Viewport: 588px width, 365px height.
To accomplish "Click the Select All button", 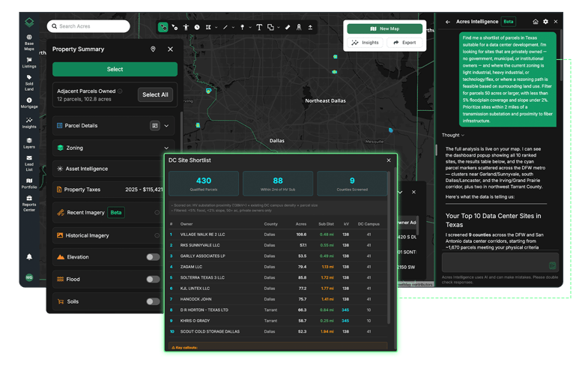I will coord(155,94).
